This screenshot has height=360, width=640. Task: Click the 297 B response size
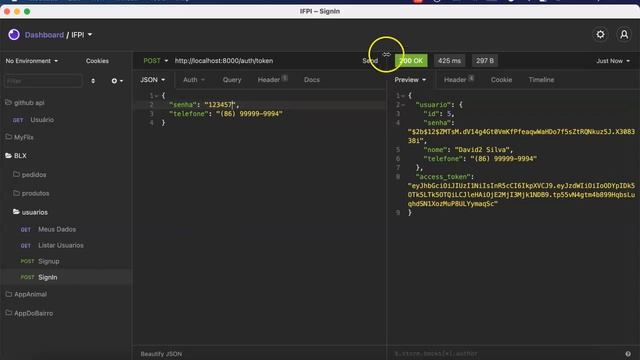pyautogui.click(x=484, y=61)
